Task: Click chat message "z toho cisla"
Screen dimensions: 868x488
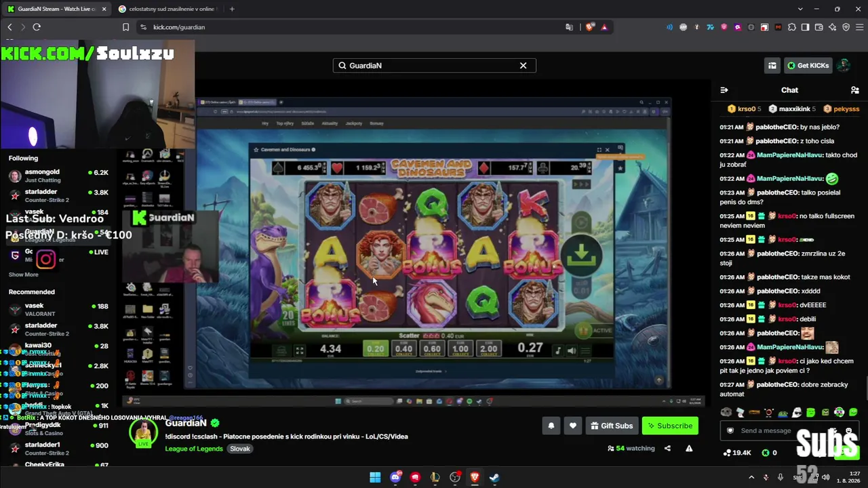Action: coord(789,141)
